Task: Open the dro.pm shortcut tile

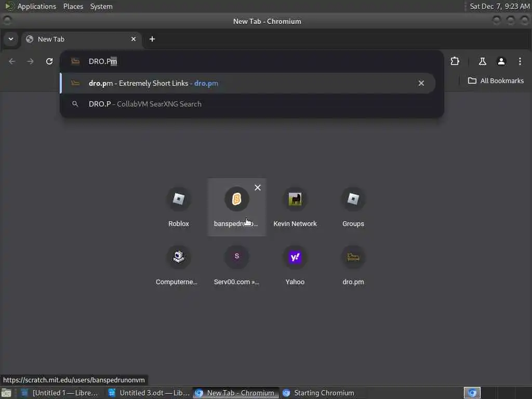Action: point(353,265)
